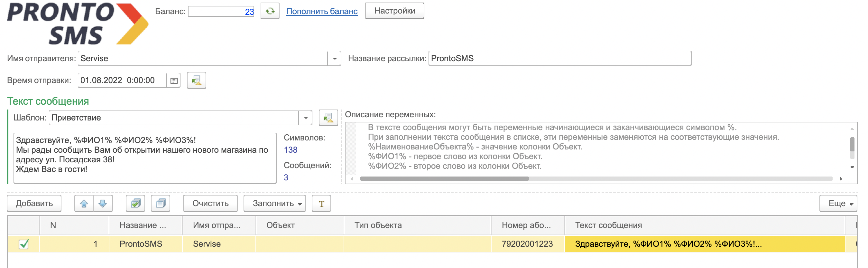
Task: Click the Добавить button
Action: point(34,204)
